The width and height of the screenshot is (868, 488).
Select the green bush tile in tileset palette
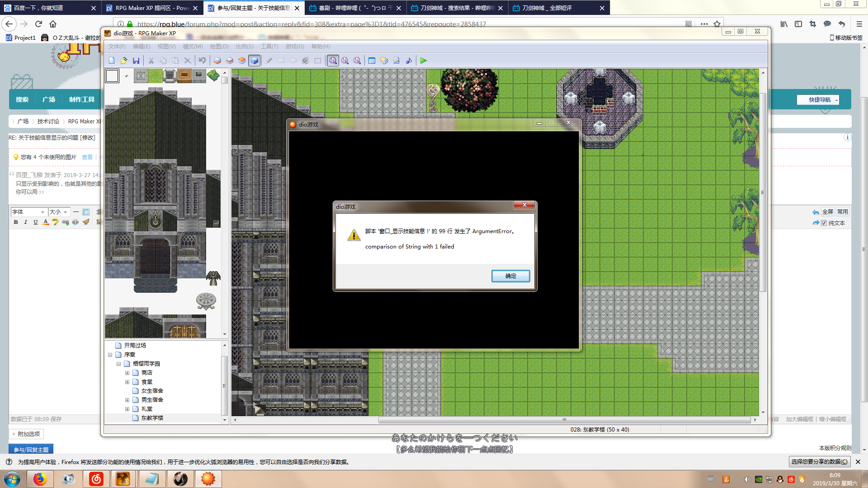(x=213, y=75)
